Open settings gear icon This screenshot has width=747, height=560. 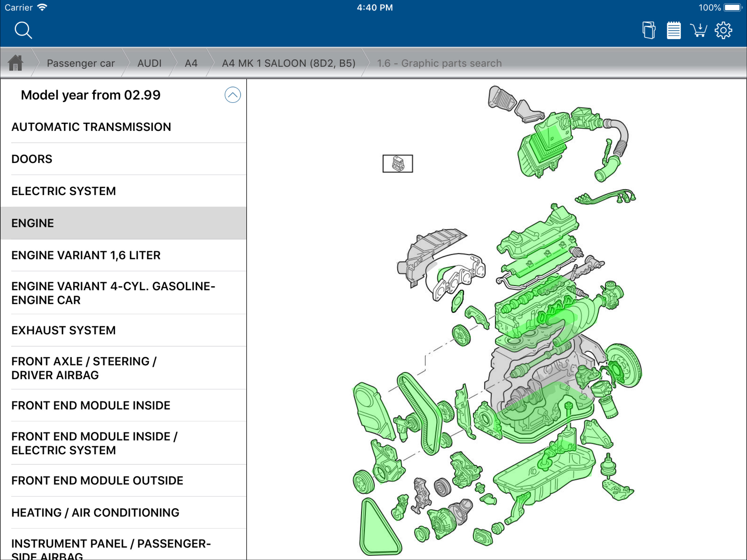tap(723, 30)
